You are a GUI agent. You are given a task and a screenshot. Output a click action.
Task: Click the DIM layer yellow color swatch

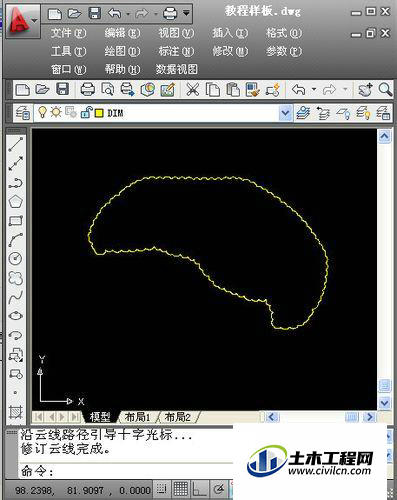[99, 113]
